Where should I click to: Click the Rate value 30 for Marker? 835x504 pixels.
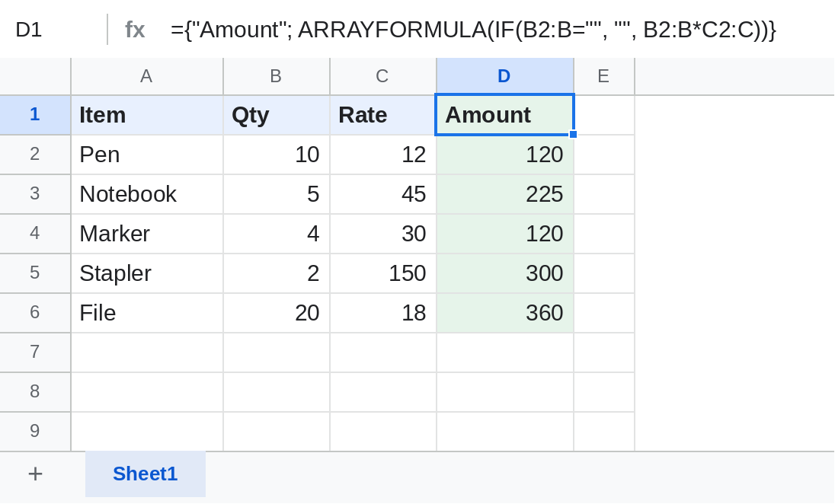click(x=383, y=234)
